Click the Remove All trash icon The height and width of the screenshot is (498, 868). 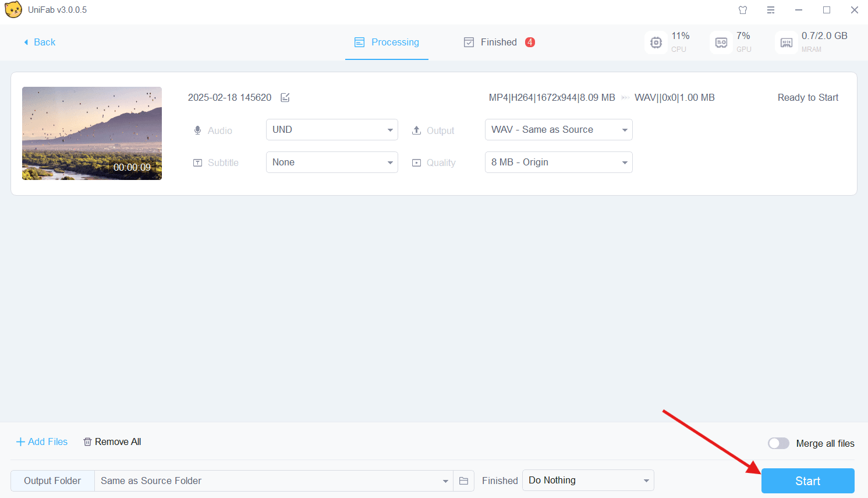pos(87,442)
